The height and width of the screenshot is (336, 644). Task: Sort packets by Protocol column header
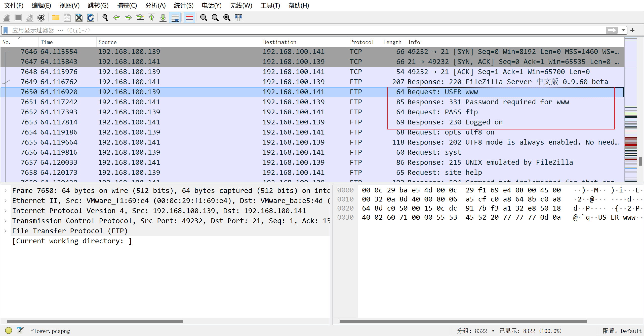(362, 42)
